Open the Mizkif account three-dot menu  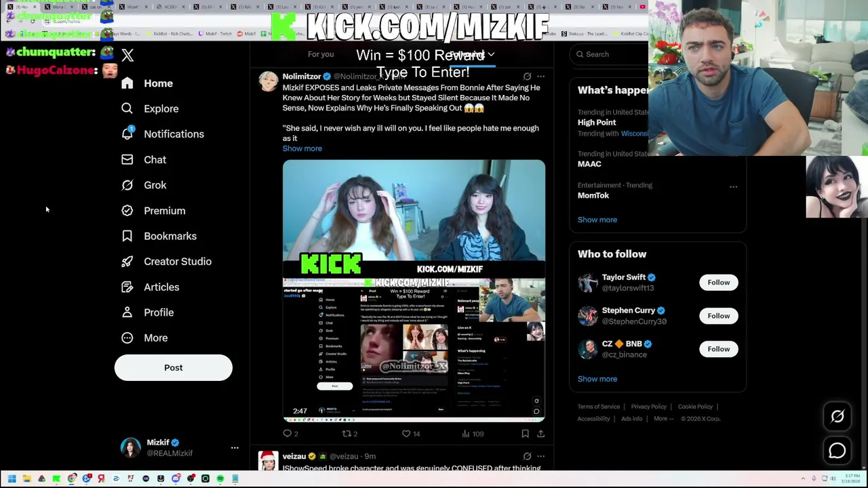[235, 448]
